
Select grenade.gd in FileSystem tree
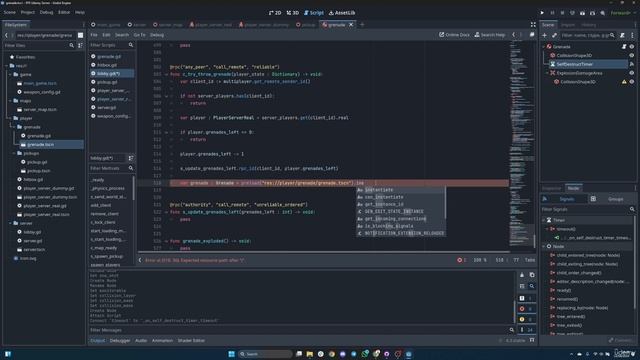[x=39, y=136]
